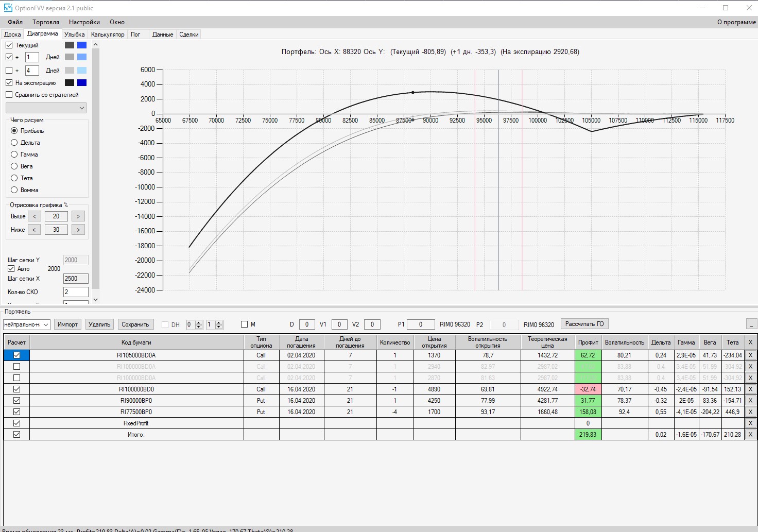Click the D input field
758x532 pixels.
click(307, 324)
